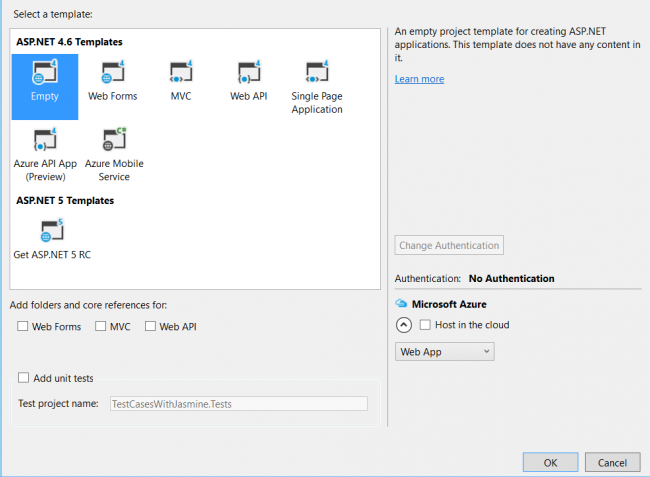Viewport: 650px width, 477px height.
Task: Enable Add unit tests checkbox
Action: pyautogui.click(x=24, y=378)
